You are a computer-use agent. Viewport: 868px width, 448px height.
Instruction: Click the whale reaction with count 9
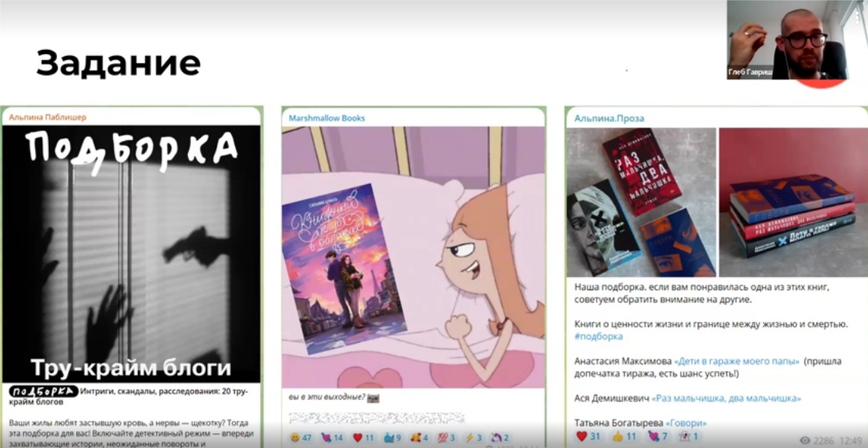394,437
